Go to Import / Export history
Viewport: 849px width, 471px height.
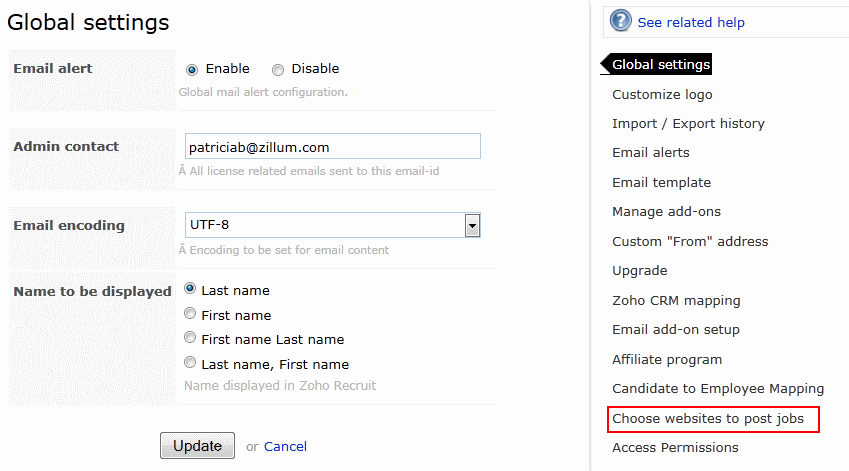click(688, 124)
